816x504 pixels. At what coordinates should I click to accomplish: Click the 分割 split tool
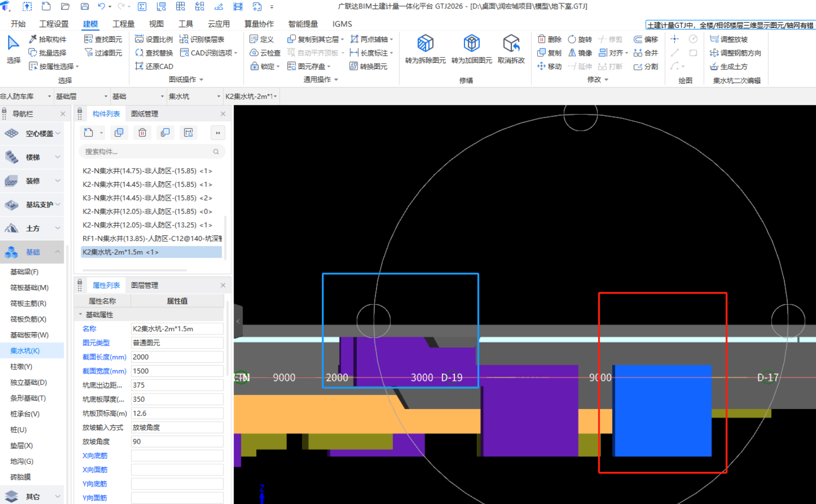[x=646, y=66]
